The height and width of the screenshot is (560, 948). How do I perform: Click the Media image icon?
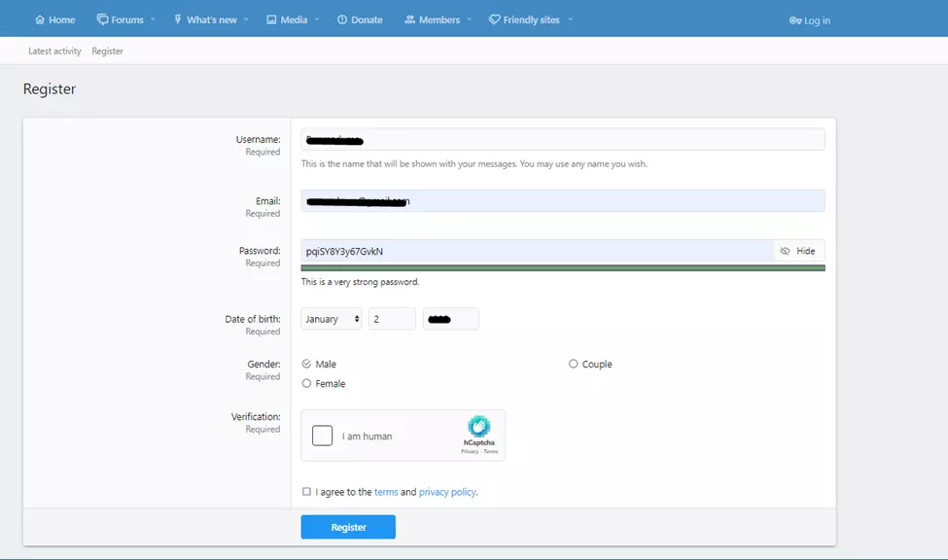pyautogui.click(x=271, y=20)
